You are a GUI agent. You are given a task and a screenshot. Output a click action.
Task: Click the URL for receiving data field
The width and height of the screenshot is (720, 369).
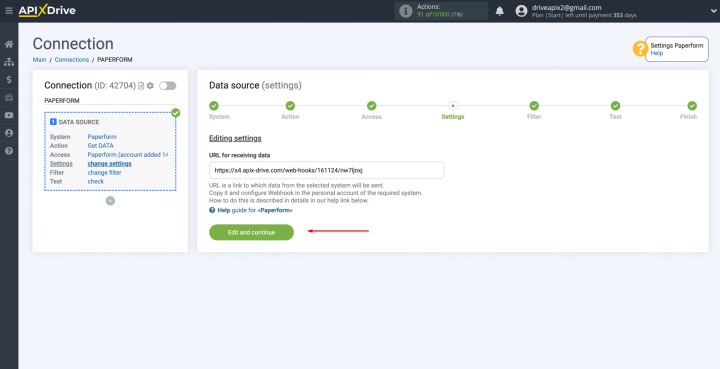326,170
